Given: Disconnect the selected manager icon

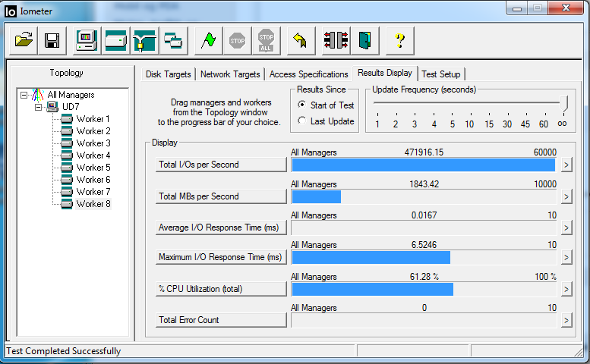Looking at the screenshot, I should 336,40.
